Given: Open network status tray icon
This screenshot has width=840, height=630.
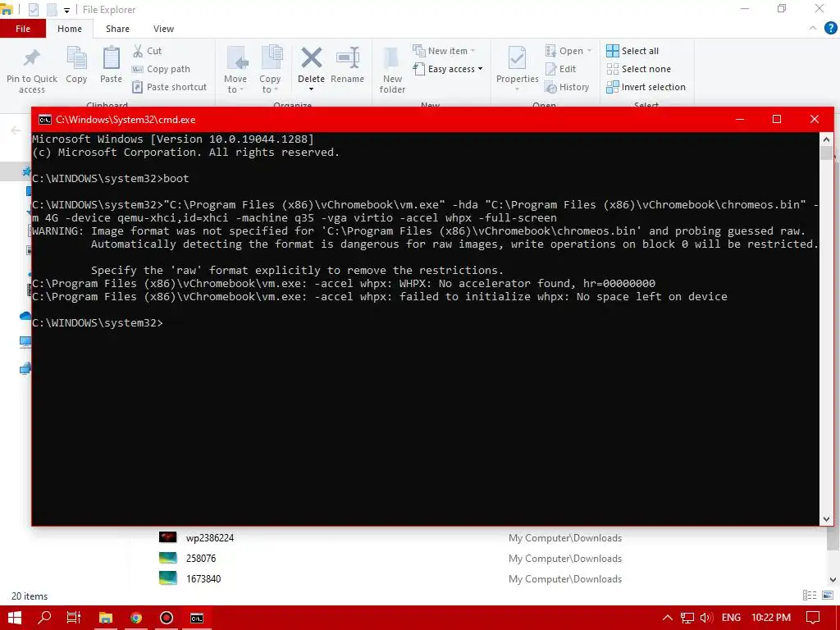Looking at the screenshot, I should pyautogui.click(x=687, y=618).
